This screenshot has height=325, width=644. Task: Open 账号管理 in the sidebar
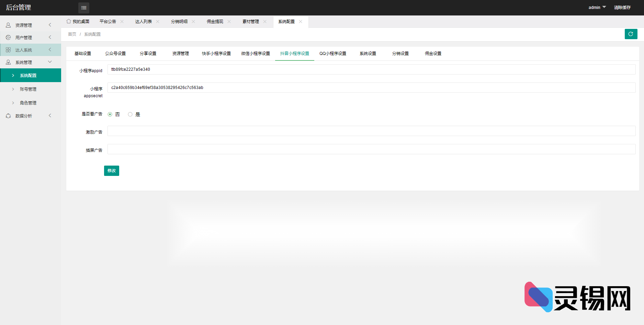tap(28, 89)
